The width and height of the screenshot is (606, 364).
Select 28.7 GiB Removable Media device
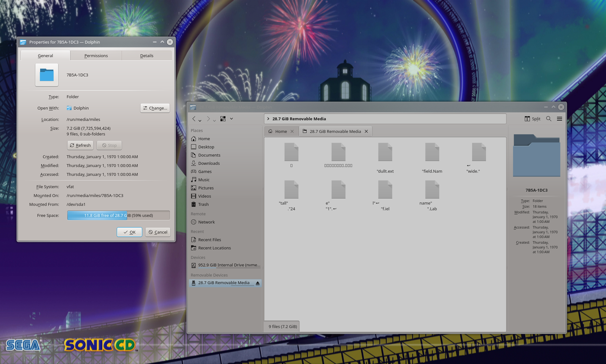pyautogui.click(x=225, y=283)
